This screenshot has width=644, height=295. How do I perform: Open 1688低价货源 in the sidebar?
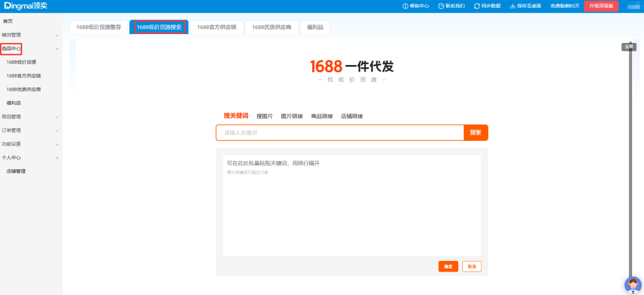click(21, 62)
